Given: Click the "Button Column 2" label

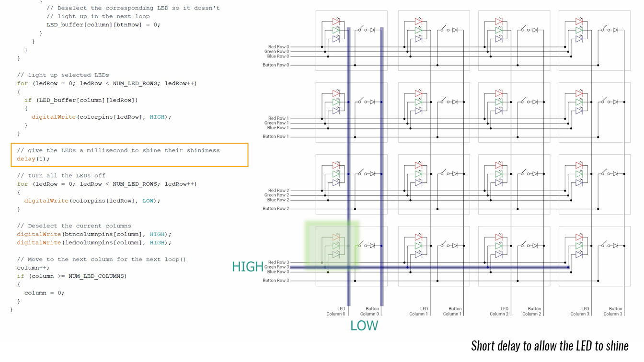Looking at the screenshot, I should point(532,311).
